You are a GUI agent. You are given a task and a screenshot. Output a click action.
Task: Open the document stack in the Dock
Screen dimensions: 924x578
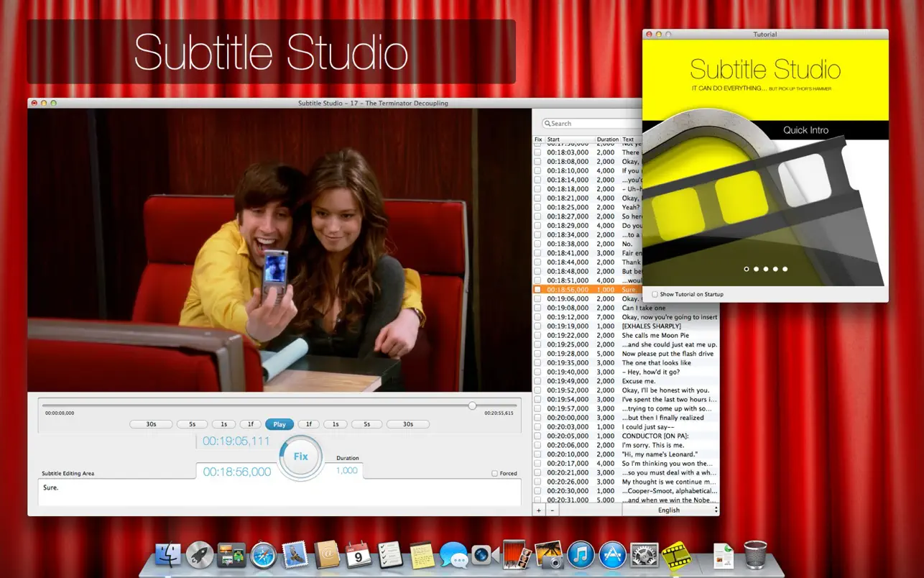pos(724,556)
